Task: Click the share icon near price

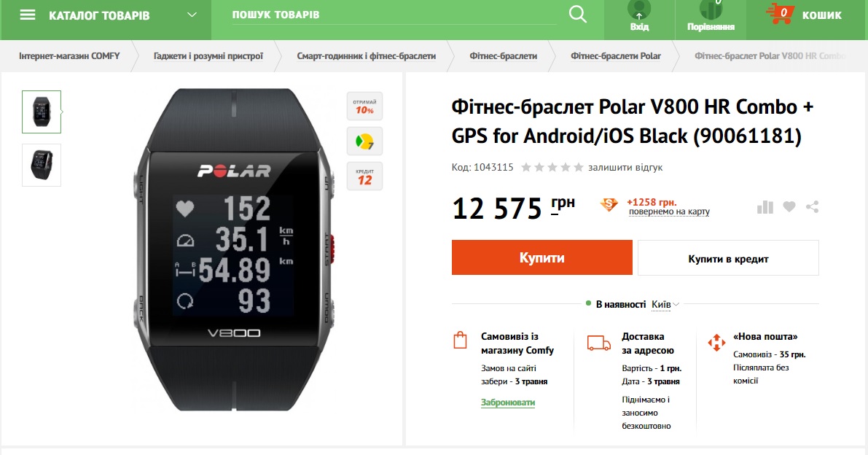Action: point(812,207)
